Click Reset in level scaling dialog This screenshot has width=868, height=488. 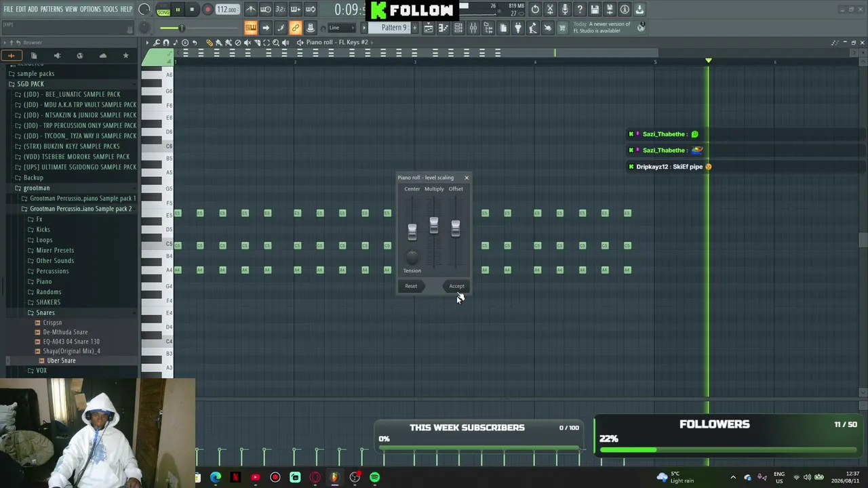tap(411, 286)
